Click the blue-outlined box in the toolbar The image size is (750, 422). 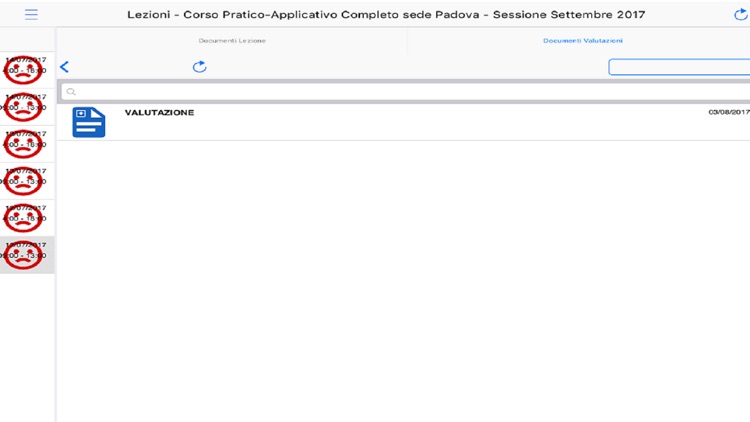(678, 67)
